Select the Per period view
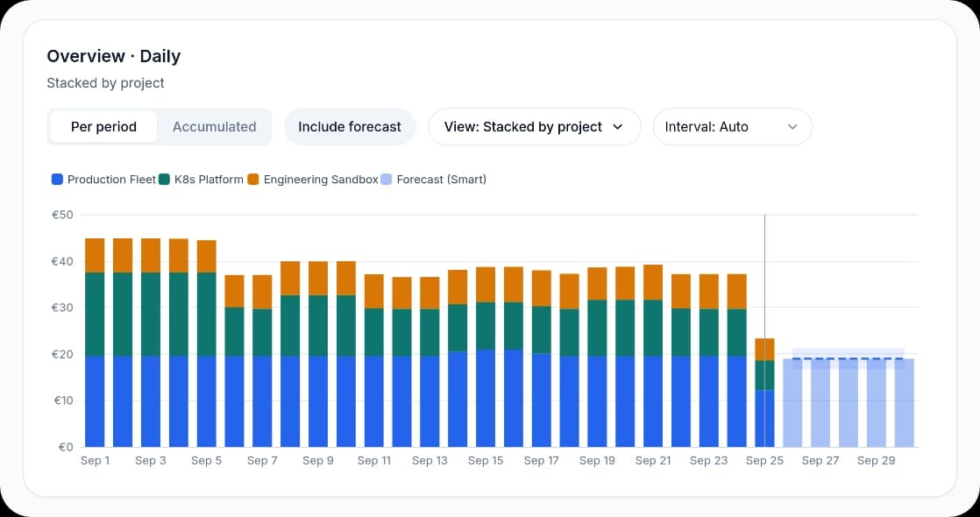 click(x=103, y=127)
